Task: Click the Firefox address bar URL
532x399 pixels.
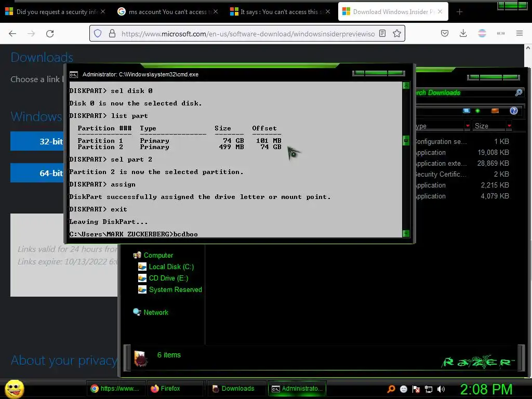Action: pyautogui.click(x=248, y=34)
